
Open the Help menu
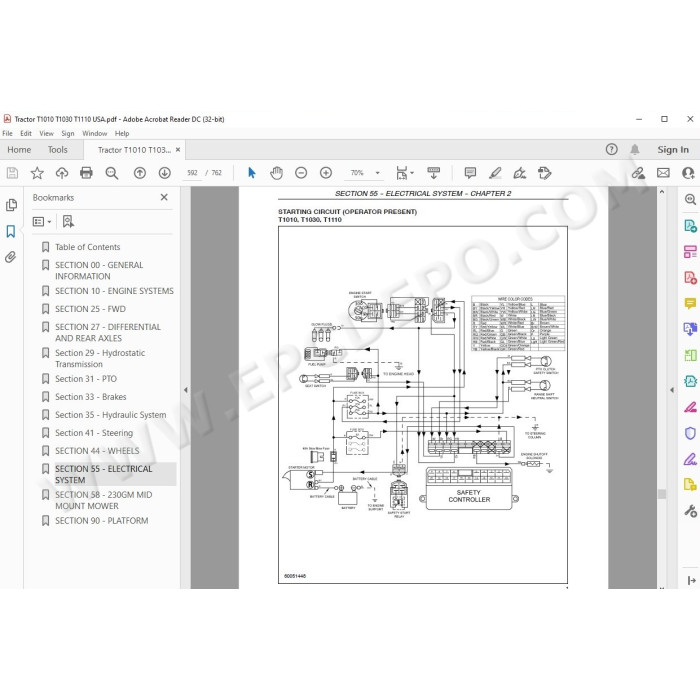[122, 133]
